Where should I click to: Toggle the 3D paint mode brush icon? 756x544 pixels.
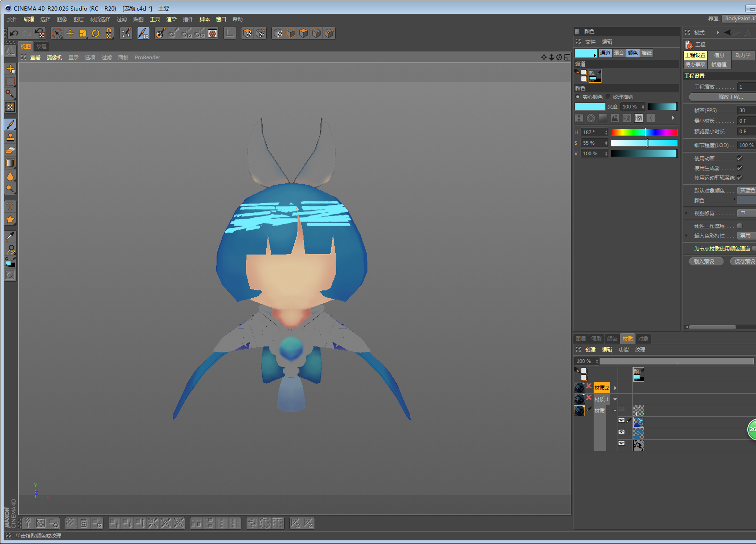tap(143, 33)
